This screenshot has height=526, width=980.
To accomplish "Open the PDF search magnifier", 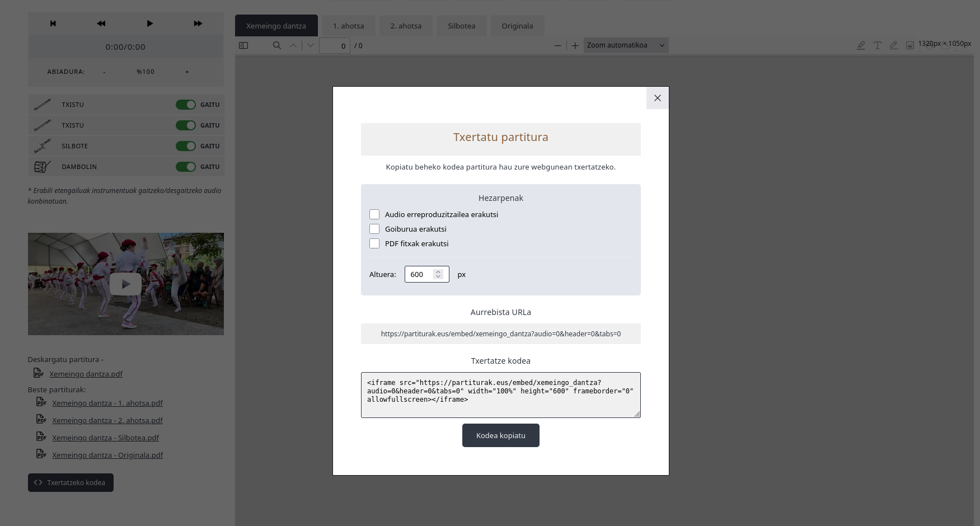I will [x=276, y=45].
